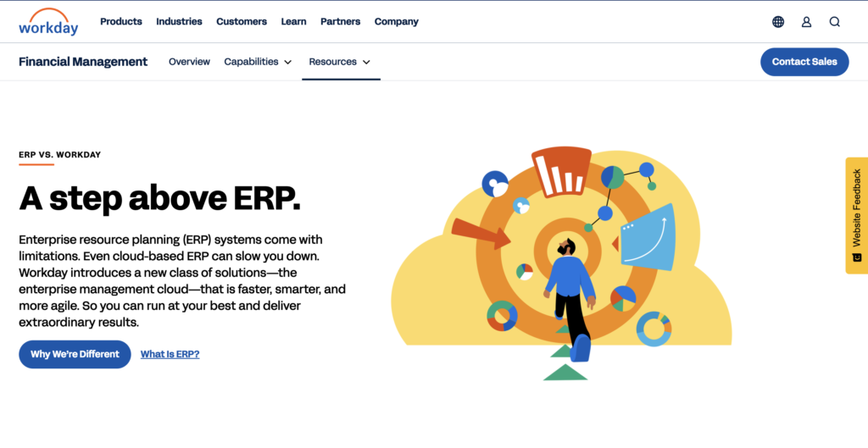
Task: Expand the Capabilities dropdown
Action: click(x=258, y=61)
